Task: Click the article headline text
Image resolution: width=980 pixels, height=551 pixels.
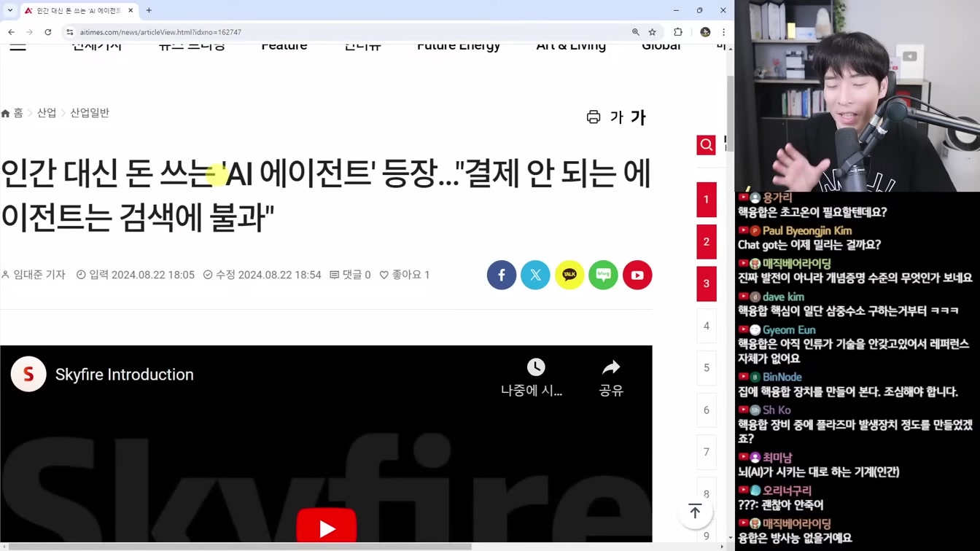Action: point(326,195)
